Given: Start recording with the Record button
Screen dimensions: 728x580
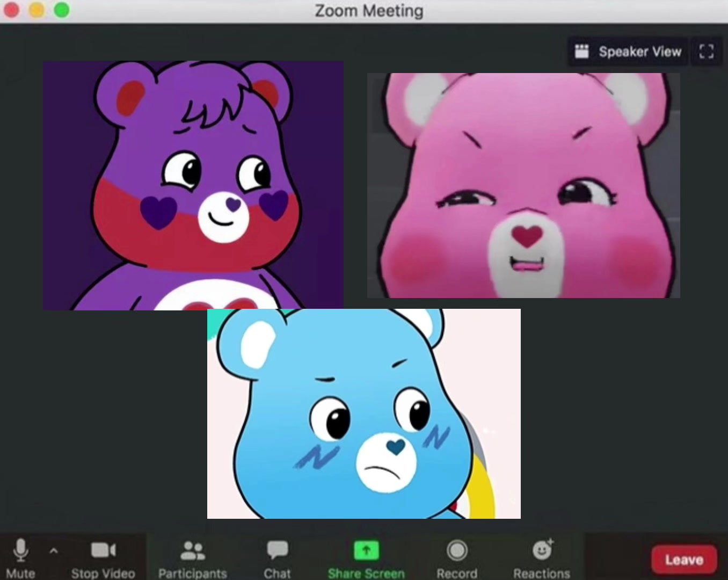Looking at the screenshot, I should click(457, 559).
